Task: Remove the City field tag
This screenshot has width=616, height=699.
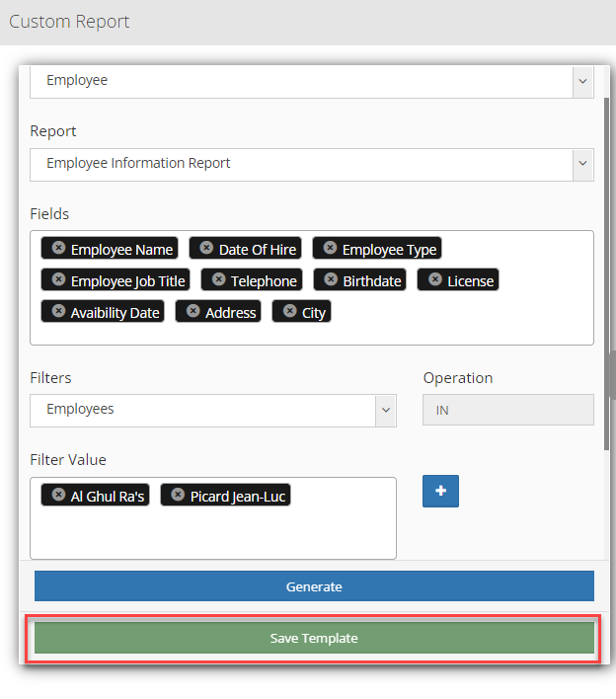Action: coord(289,311)
